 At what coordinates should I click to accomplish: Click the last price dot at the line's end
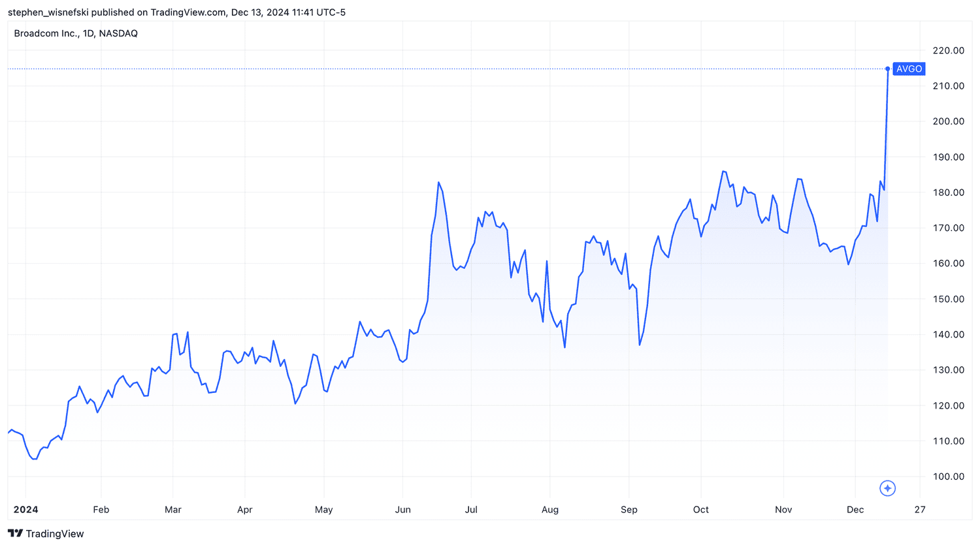click(887, 69)
